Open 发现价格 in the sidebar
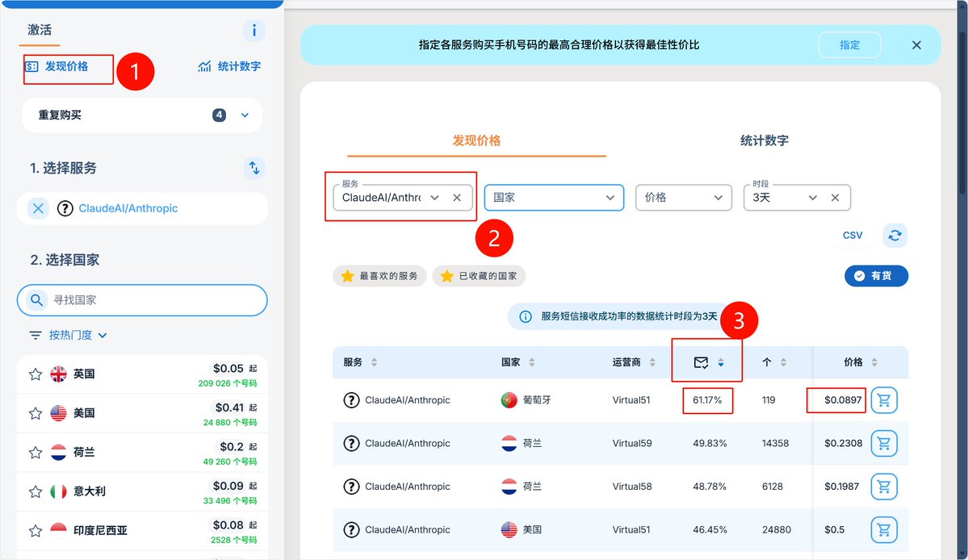Image resolution: width=968 pixels, height=560 pixels. click(57, 67)
